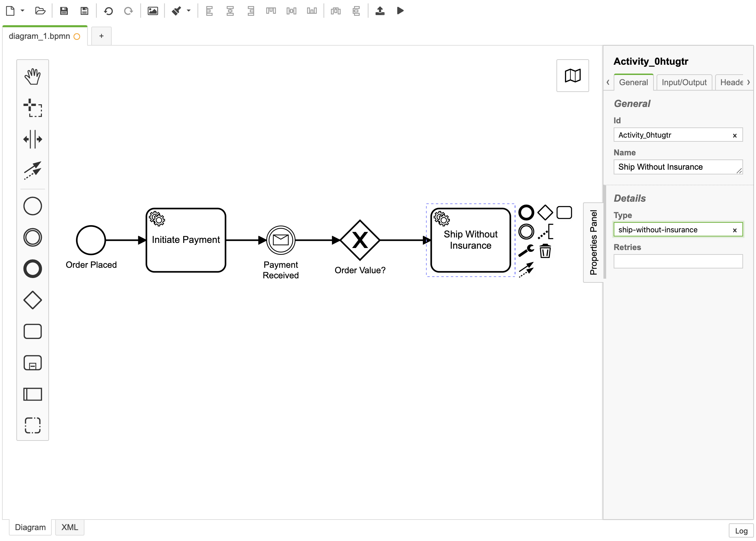Select the marquee selection tool
756x541 pixels.
(33, 108)
